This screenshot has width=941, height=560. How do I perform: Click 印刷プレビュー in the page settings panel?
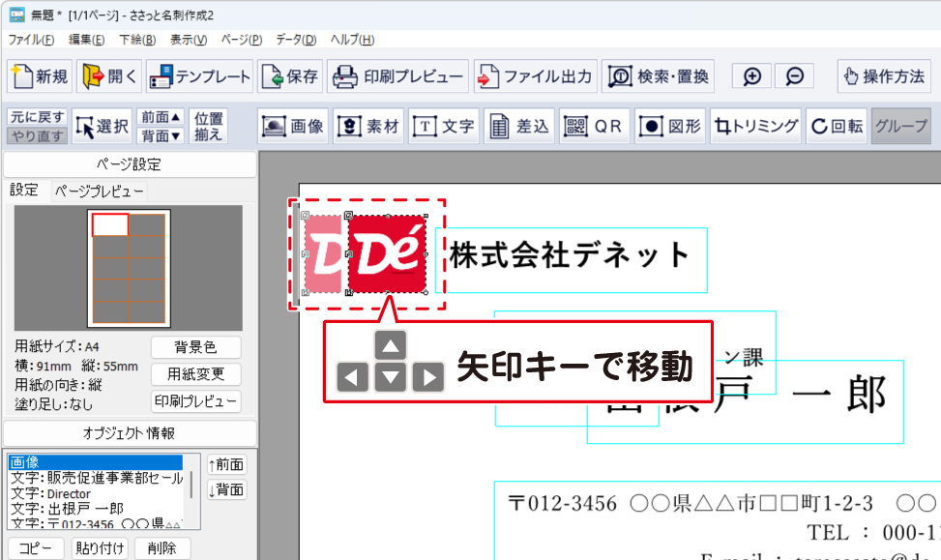point(195,401)
